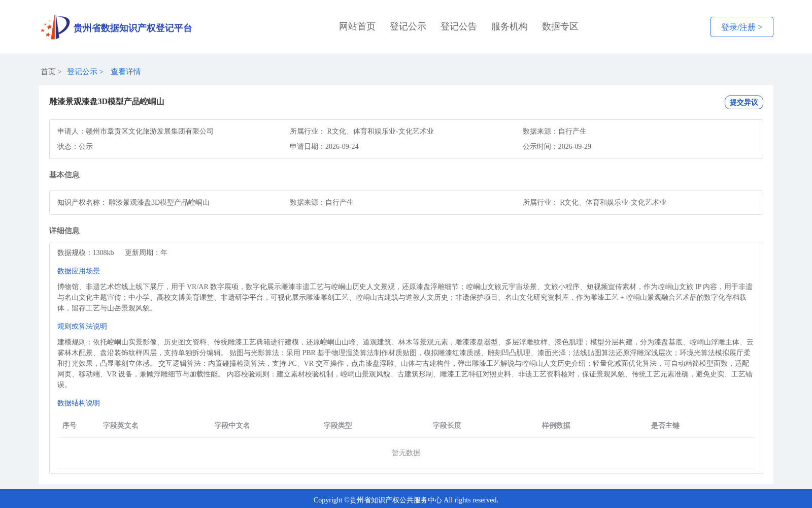Viewport: 812px width, 508px height.
Task: Click 更新周期：年 value
Action: [146, 252]
